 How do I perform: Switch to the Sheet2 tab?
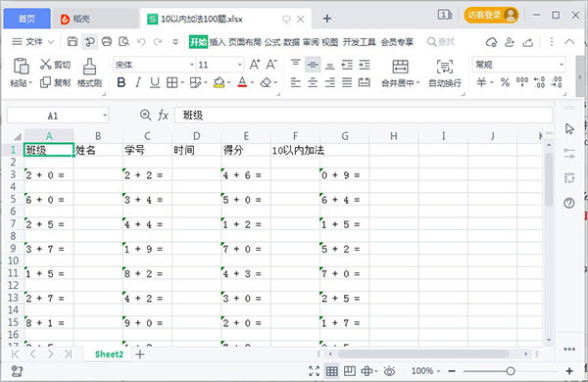tap(109, 355)
